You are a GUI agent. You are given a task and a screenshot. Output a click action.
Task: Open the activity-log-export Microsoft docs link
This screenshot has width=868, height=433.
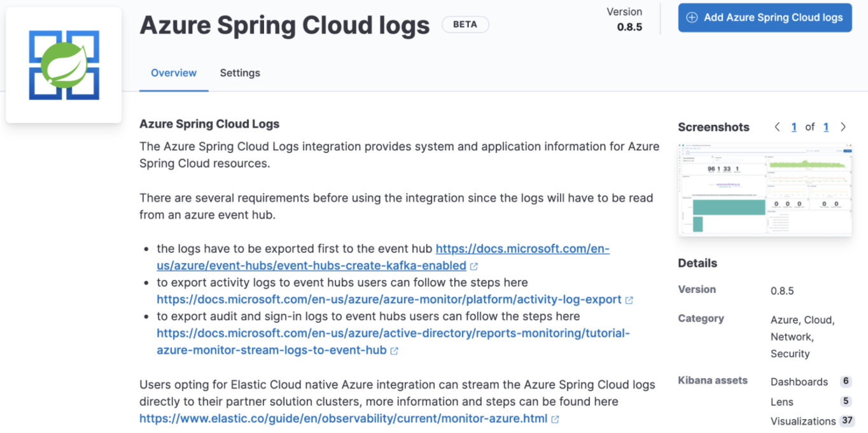tap(388, 299)
